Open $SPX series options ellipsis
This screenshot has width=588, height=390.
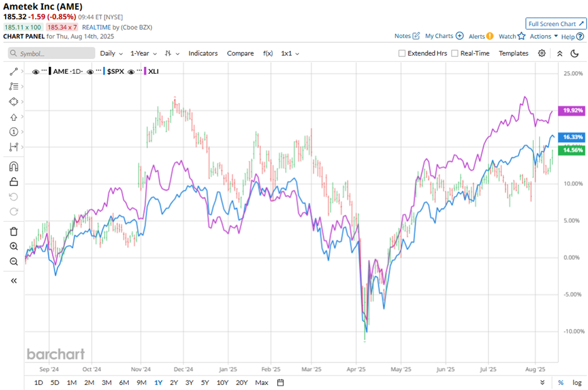99,70
